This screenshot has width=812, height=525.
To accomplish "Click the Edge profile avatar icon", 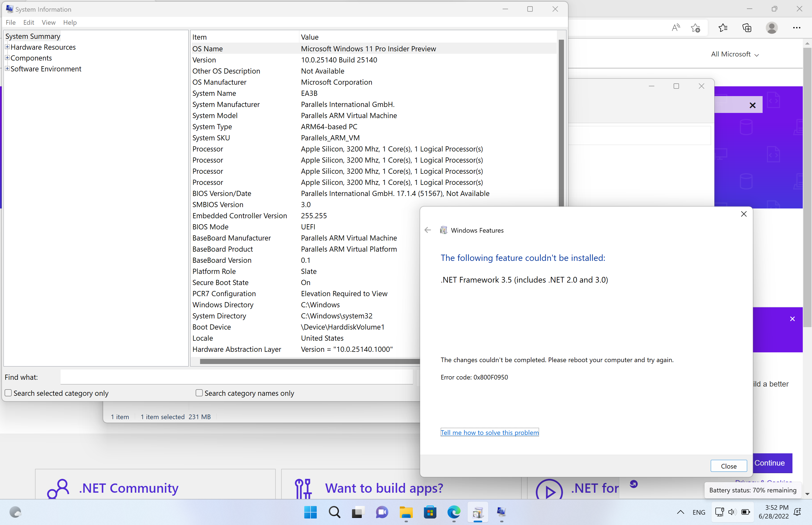I will coord(772,28).
